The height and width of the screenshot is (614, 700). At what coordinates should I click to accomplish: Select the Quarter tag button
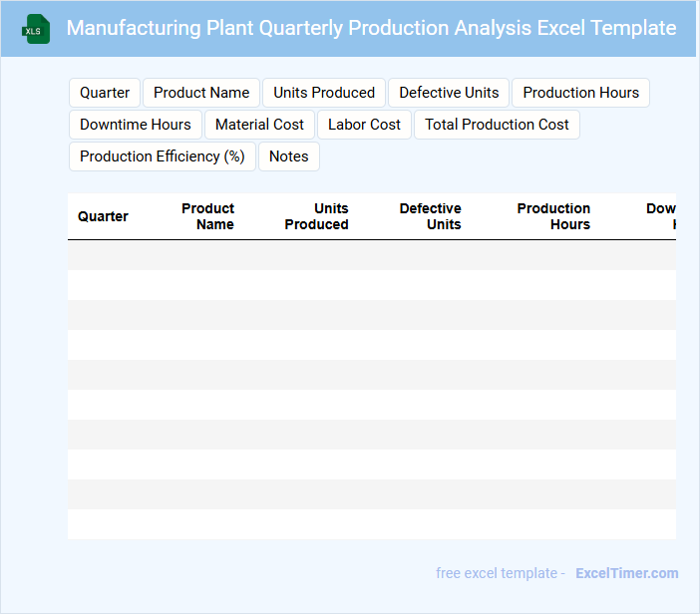(x=105, y=93)
